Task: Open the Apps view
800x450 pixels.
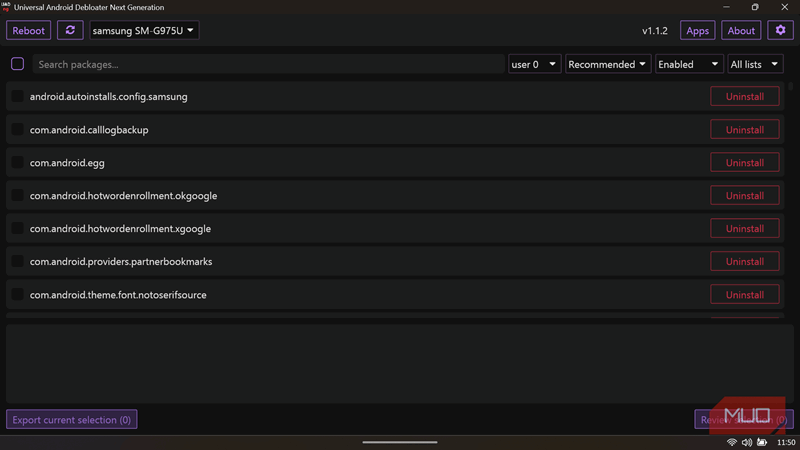Action: [697, 30]
